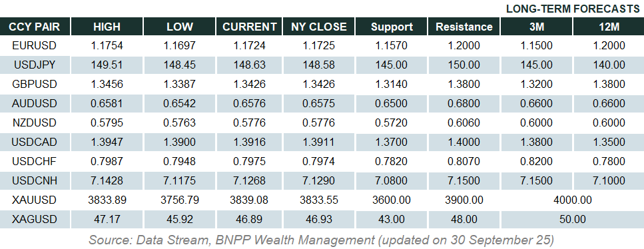This screenshot has width=644, height=249.
Task: Click the NY CLOSE column header
Action: click(x=319, y=27)
